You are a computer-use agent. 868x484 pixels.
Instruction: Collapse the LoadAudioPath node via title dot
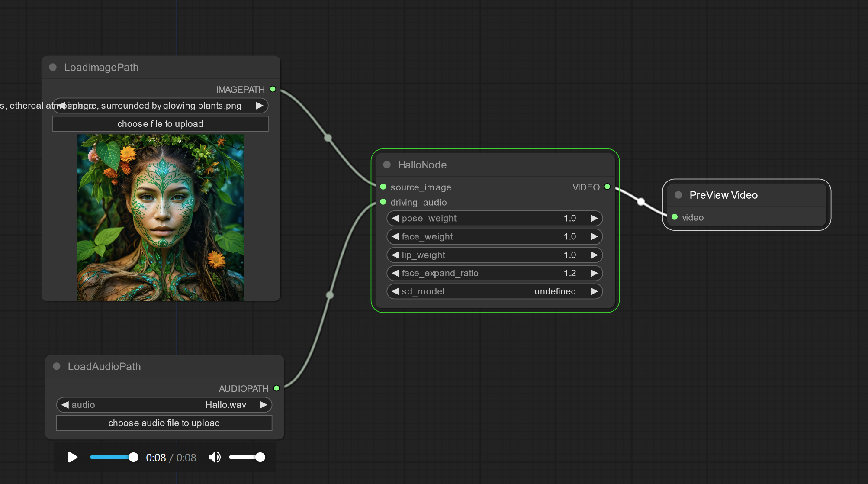click(x=57, y=366)
